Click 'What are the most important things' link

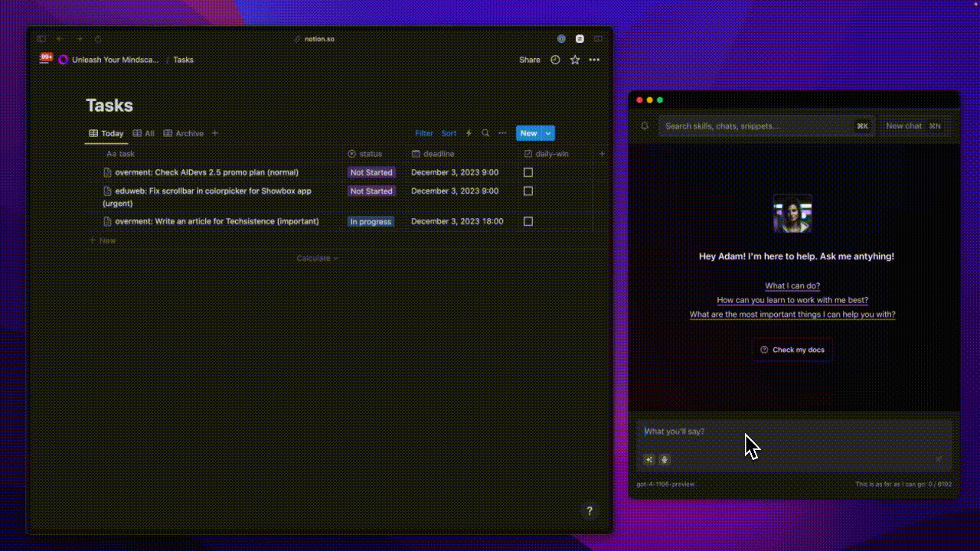tap(792, 315)
